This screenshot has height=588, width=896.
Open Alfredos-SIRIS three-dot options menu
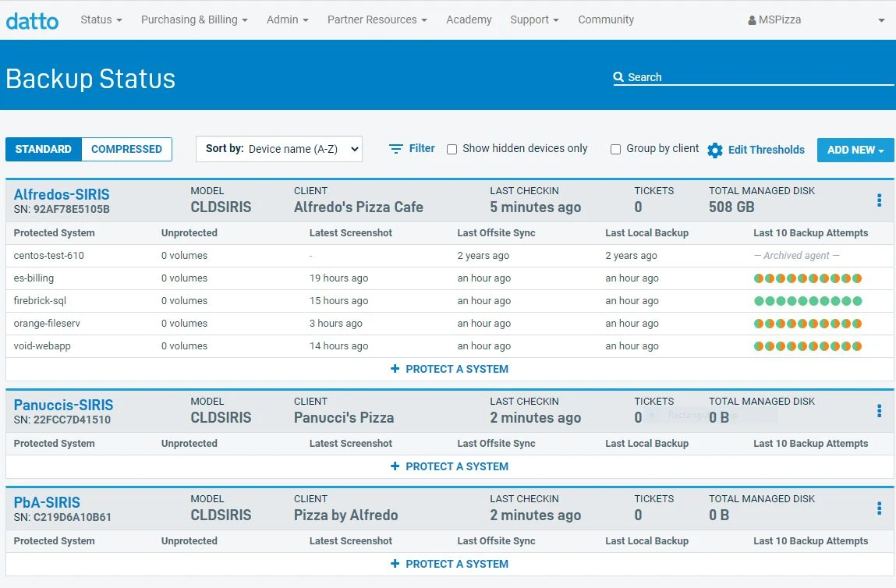879,200
